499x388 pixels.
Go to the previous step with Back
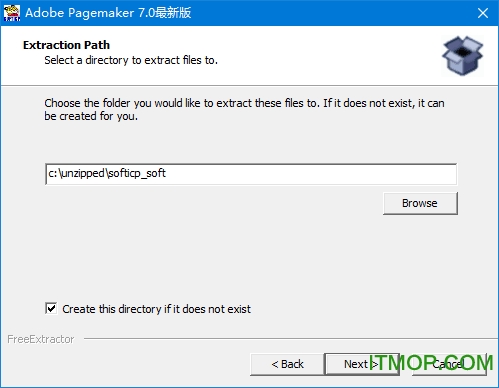(287, 364)
